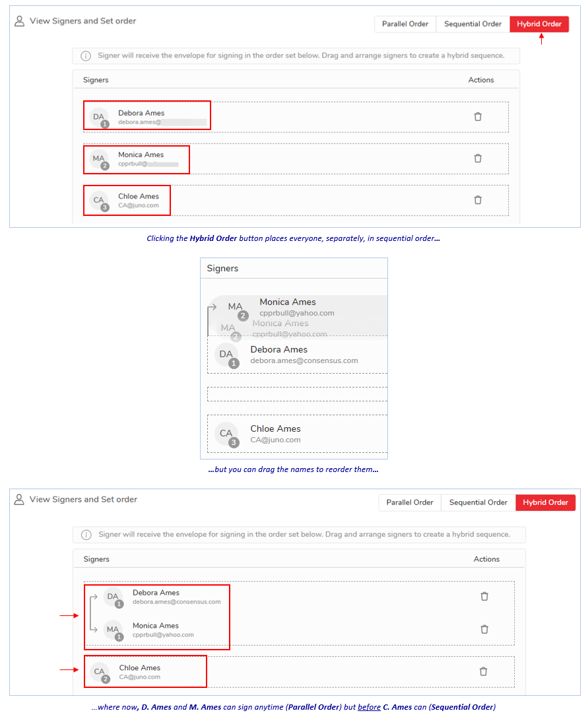Remove Monica Ames via bottom panel trash icon
The image size is (588, 715).
tap(484, 629)
